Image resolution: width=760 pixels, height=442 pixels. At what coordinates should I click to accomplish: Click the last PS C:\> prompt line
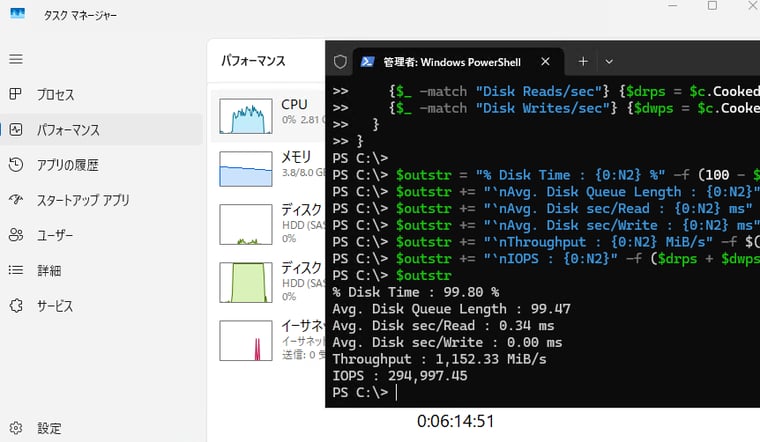(x=361, y=392)
